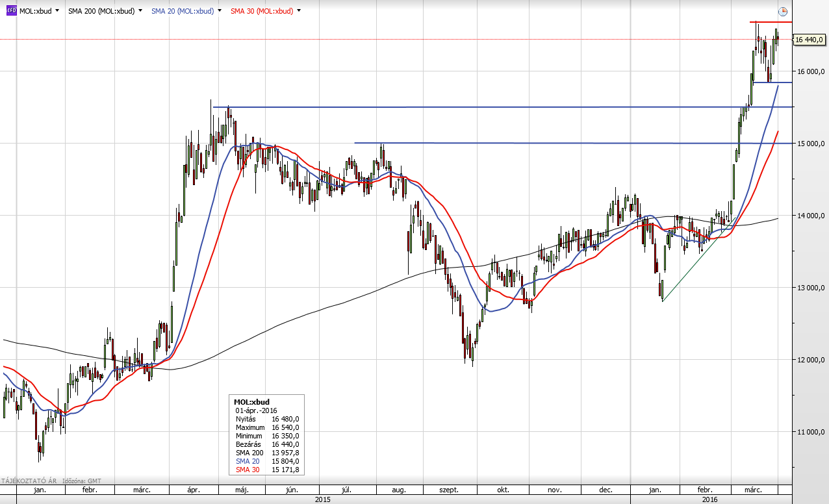Click the blue SMA 20 15 804,8 row

(267, 461)
